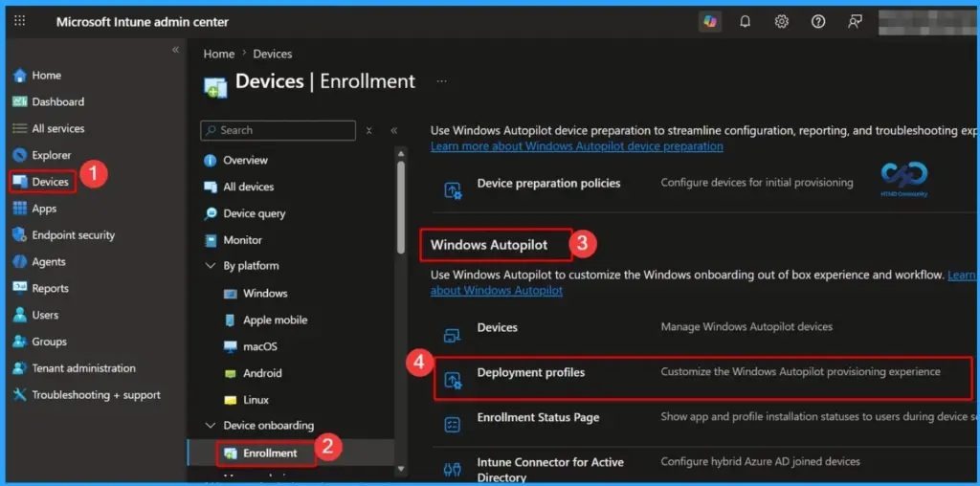Click the Devices breadcrumb link
The height and width of the screenshot is (486, 980).
click(273, 54)
